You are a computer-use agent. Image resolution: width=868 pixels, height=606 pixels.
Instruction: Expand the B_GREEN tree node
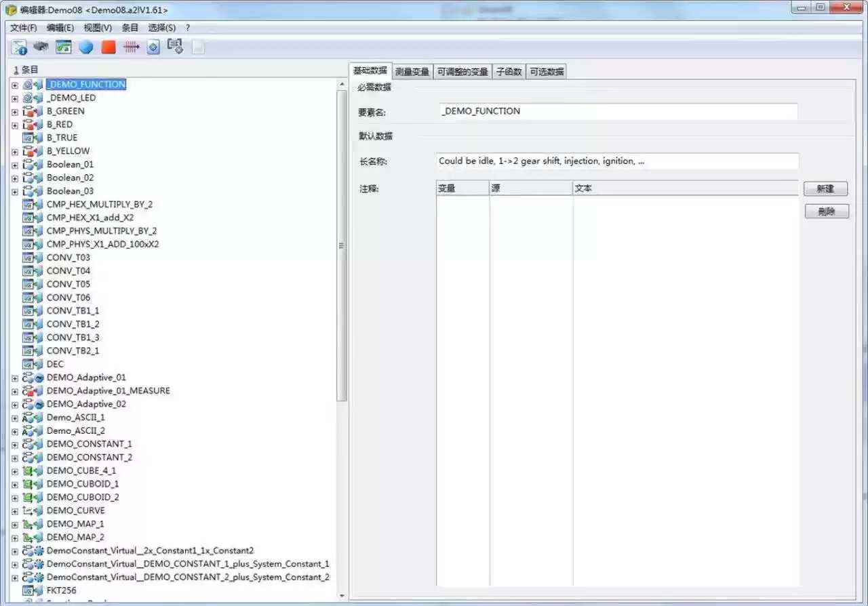[x=15, y=111]
